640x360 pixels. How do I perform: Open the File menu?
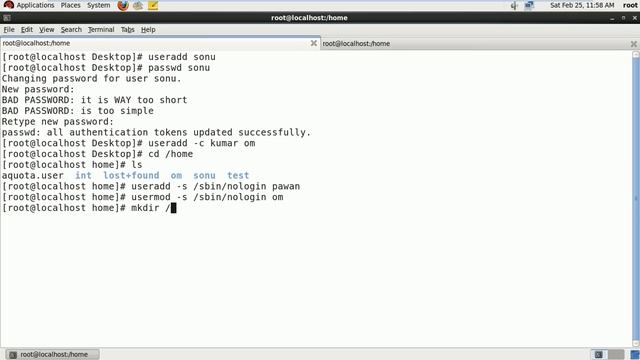(9, 30)
